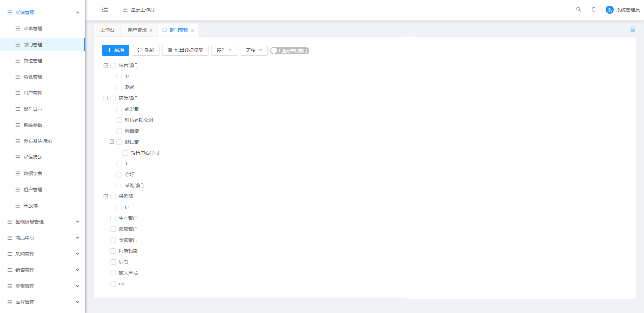Check the 销售中心部门 checkbox
The height and width of the screenshot is (313, 644).
coord(125,153)
